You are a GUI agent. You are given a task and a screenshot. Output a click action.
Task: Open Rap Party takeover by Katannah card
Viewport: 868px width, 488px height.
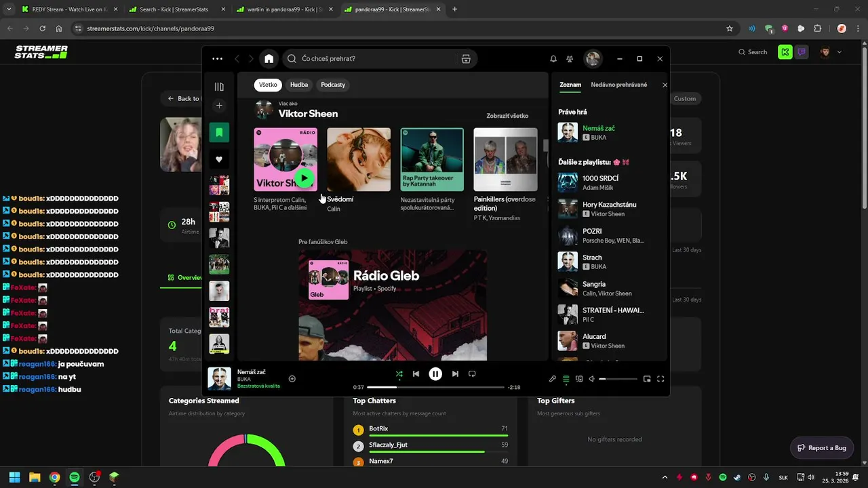[432, 169]
